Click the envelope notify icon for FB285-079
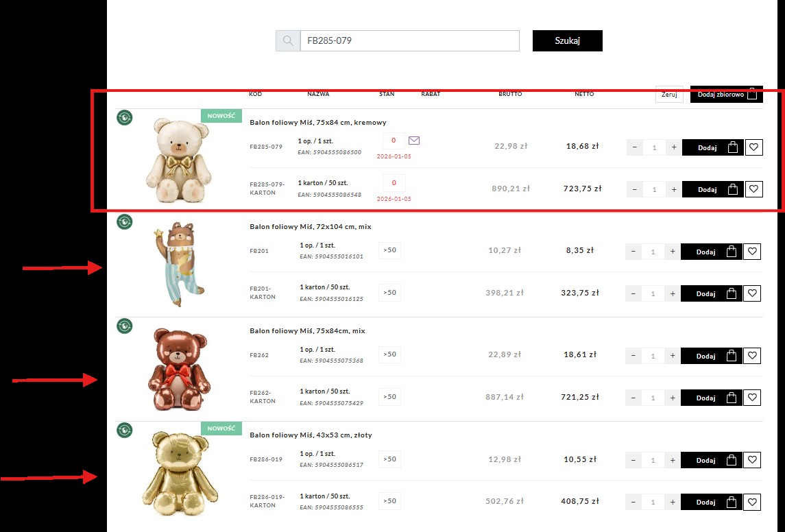 [x=414, y=141]
